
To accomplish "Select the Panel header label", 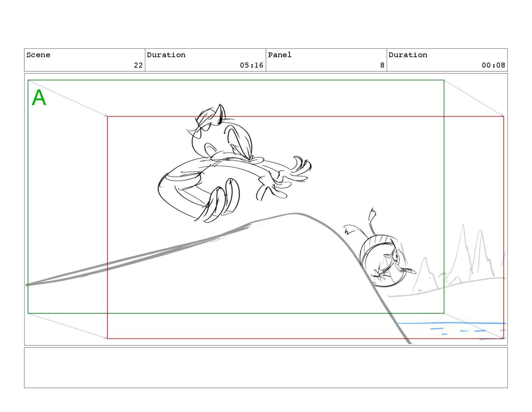I will pos(280,55).
